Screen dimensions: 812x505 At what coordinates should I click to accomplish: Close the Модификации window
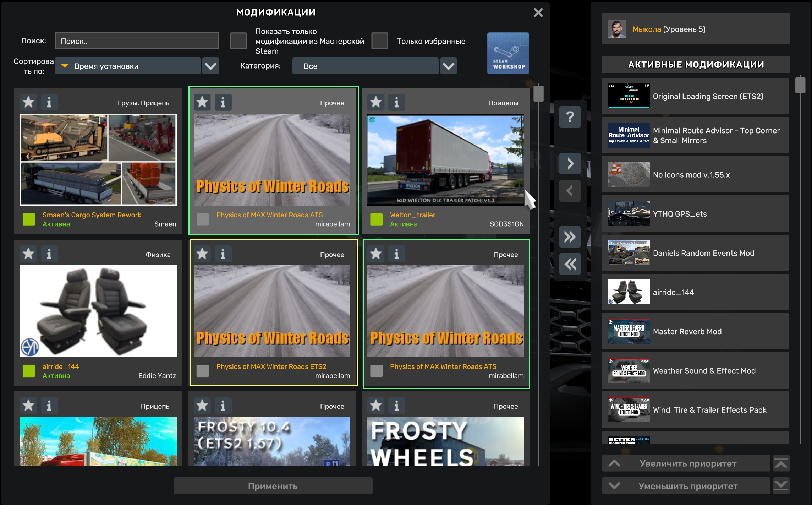click(538, 12)
